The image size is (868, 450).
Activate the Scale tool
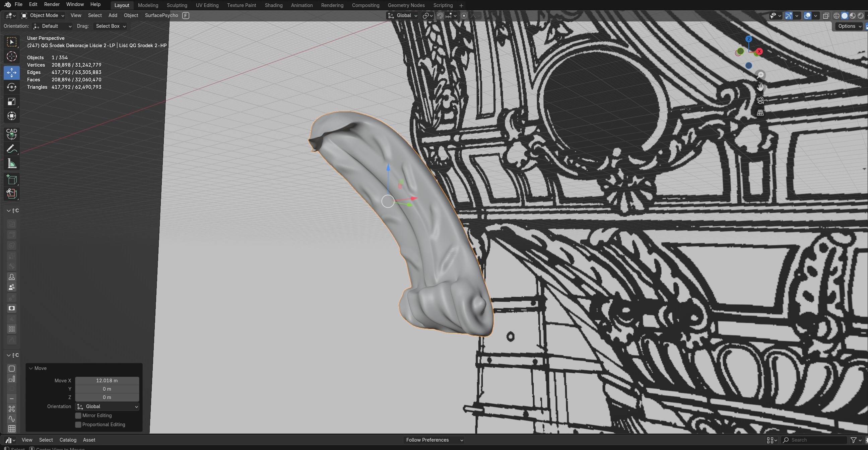coord(11,102)
